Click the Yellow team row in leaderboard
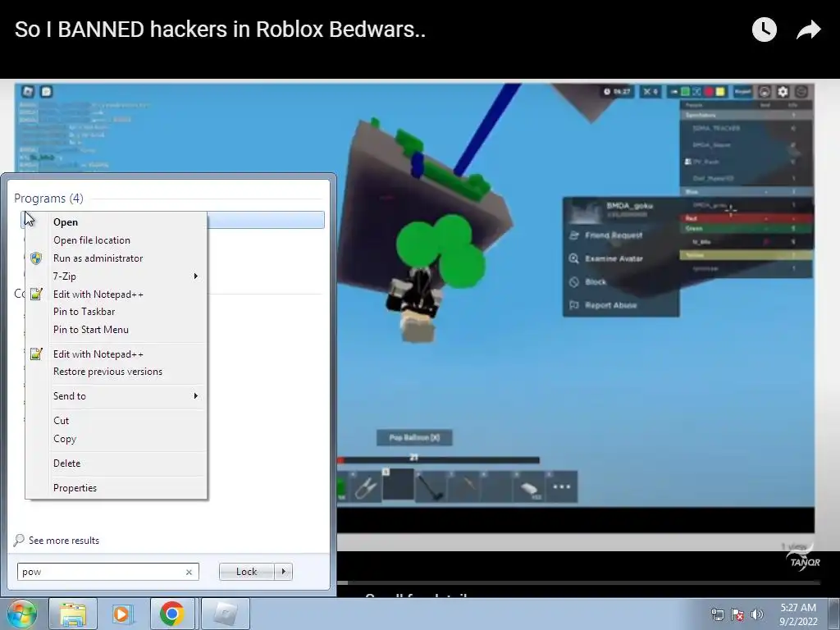Viewport: 840px width, 630px height. pyautogui.click(x=746, y=255)
